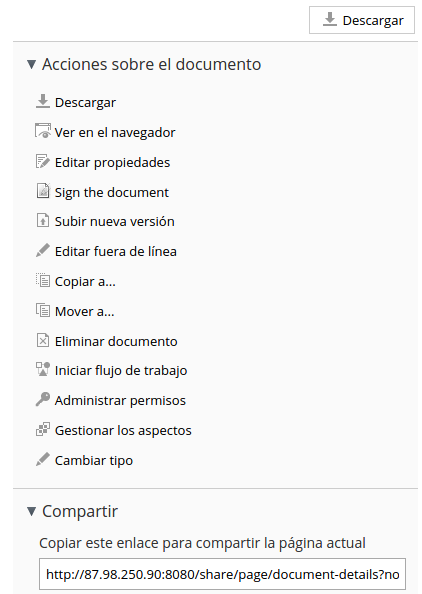Click the Sign the document link text
Image resolution: width=422 pixels, height=594 pixels.
pyautogui.click(x=112, y=192)
